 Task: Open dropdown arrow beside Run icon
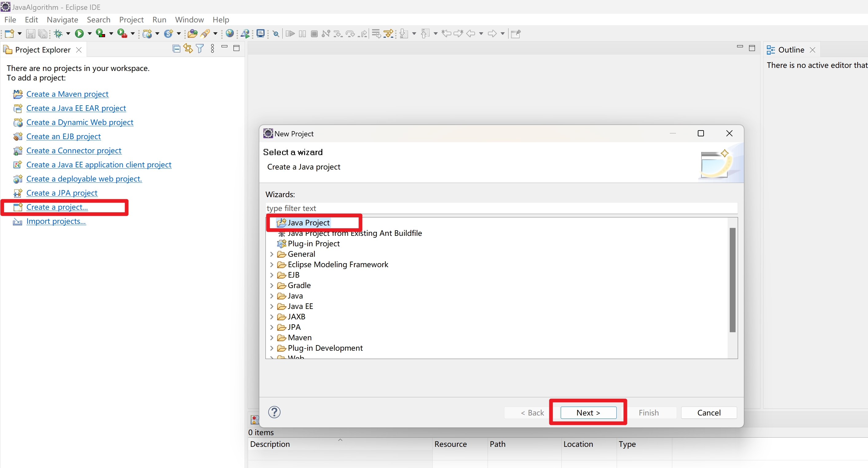89,33
